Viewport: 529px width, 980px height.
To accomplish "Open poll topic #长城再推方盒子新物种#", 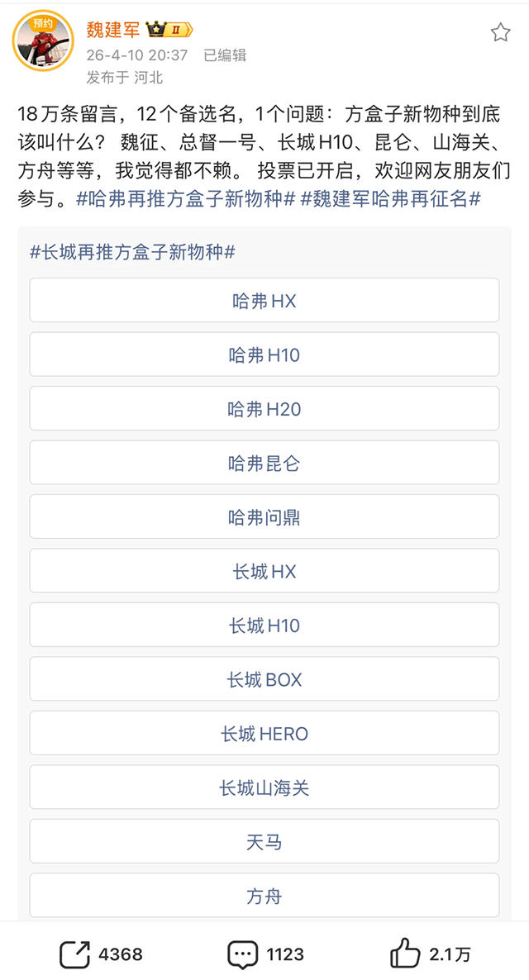I will click(x=132, y=252).
